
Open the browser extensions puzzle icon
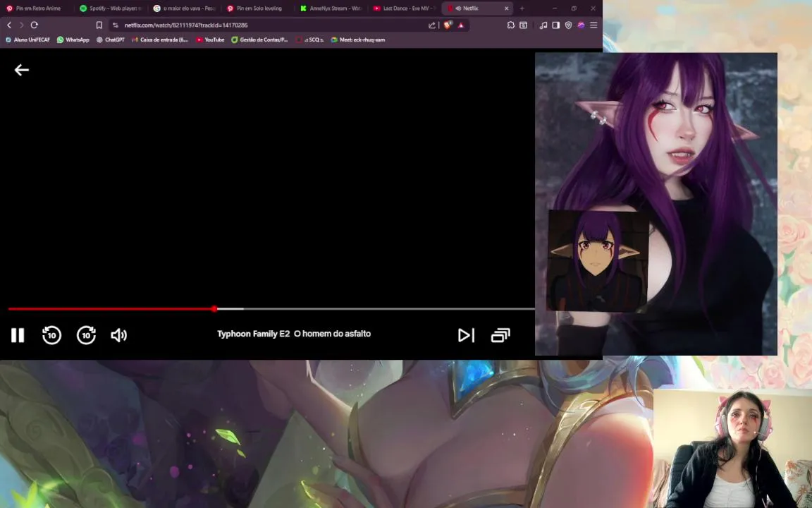(x=510, y=25)
